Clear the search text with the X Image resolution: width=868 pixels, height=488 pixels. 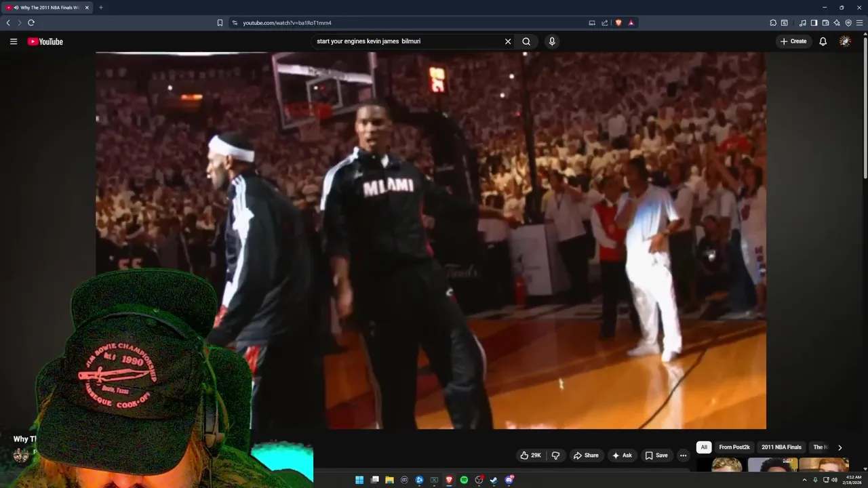coord(508,41)
